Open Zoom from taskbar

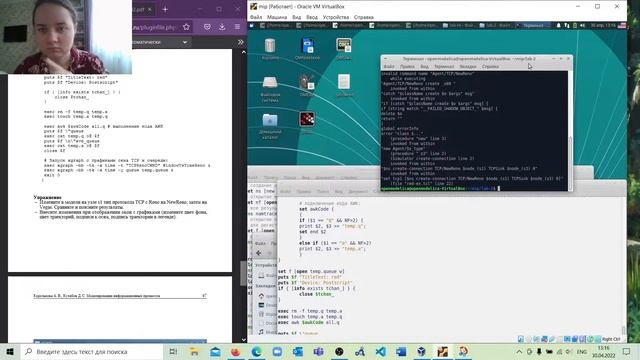coord(277,351)
